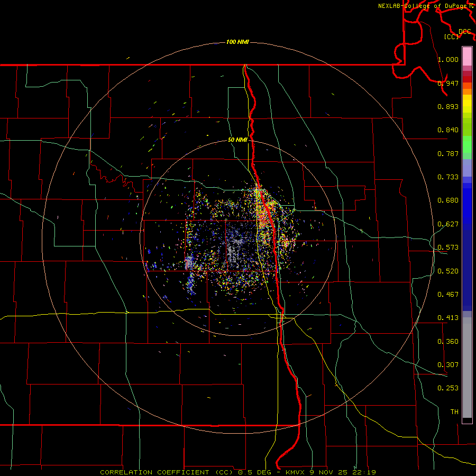Viewport: 476px width, 476px height.
Task: Pick the gray swatch at the bottom of the color bar
Action: (467, 368)
